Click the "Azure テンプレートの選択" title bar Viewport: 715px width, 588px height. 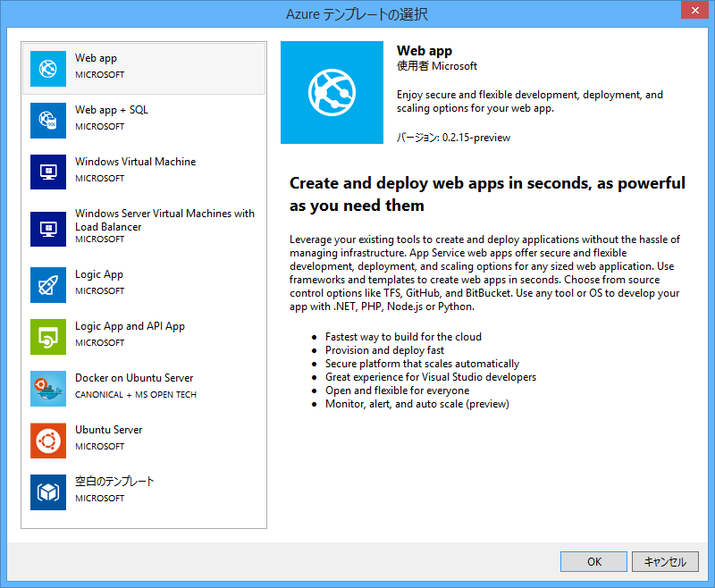(x=357, y=14)
